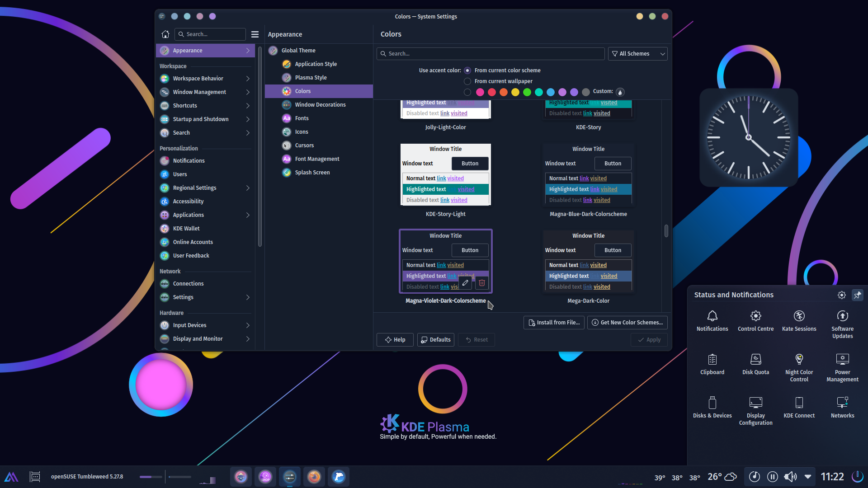Viewport: 868px width, 488px height.
Task: Open the KDE Connect applet
Action: coord(799,408)
